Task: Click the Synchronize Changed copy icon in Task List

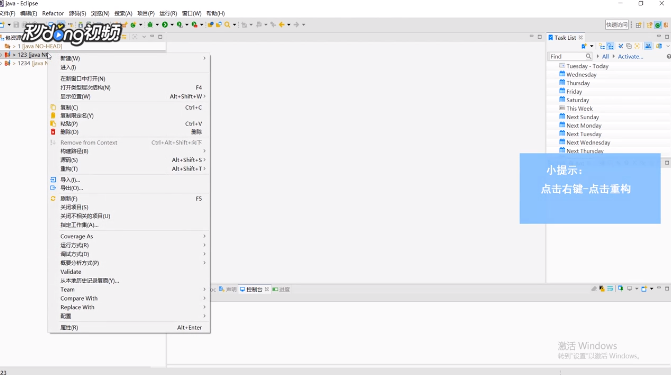Action: coord(629,46)
